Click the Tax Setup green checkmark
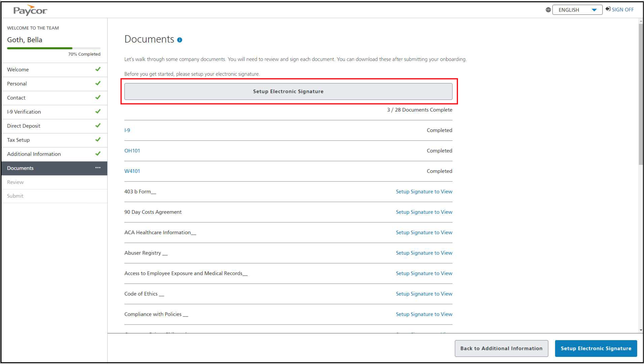This screenshot has height=364, width=644. (98, 140)
